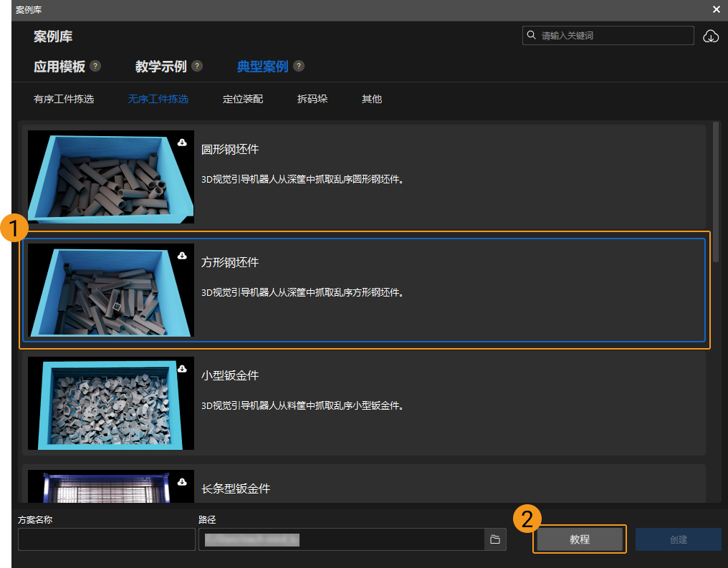Download the 圆形钢坯件 case via cloud icon

[182, 143]
